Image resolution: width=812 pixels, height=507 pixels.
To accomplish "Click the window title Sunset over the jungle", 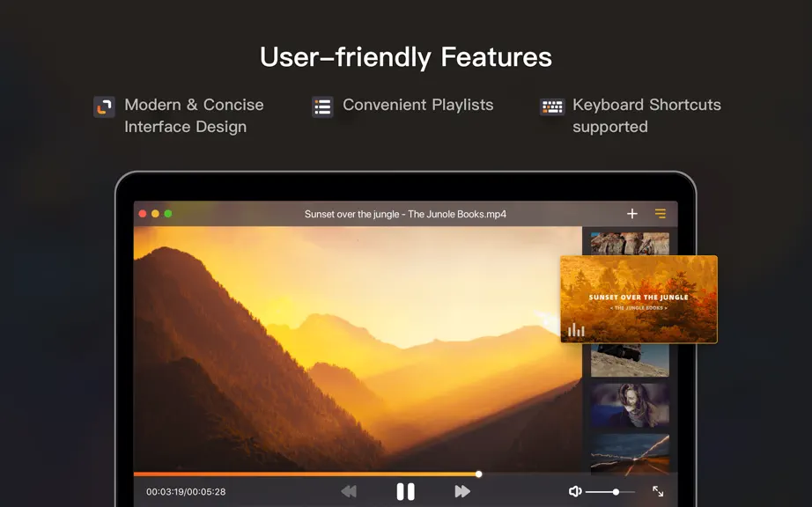I will tap(405, 214).
